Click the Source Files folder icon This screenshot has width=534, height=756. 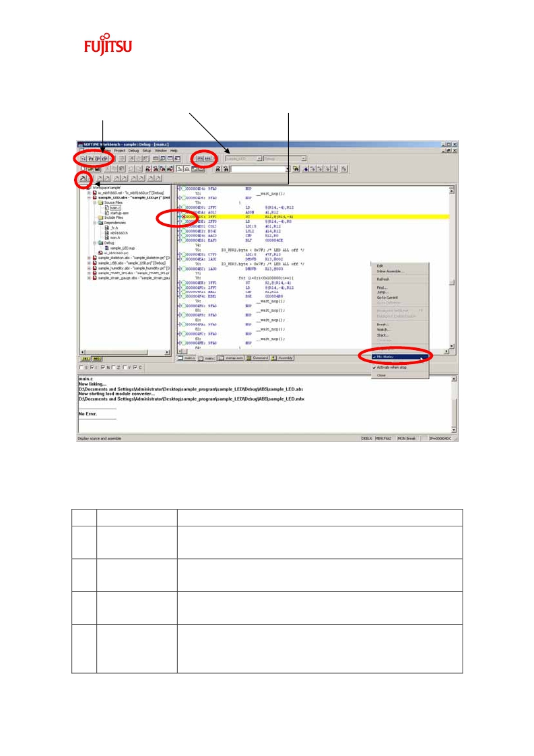[x=101, y=203]
